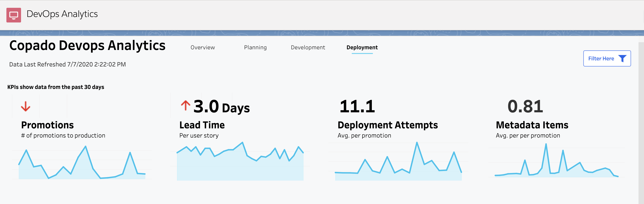Click the Lead Time heading
644x204 pixels.
tap(202, 125)
